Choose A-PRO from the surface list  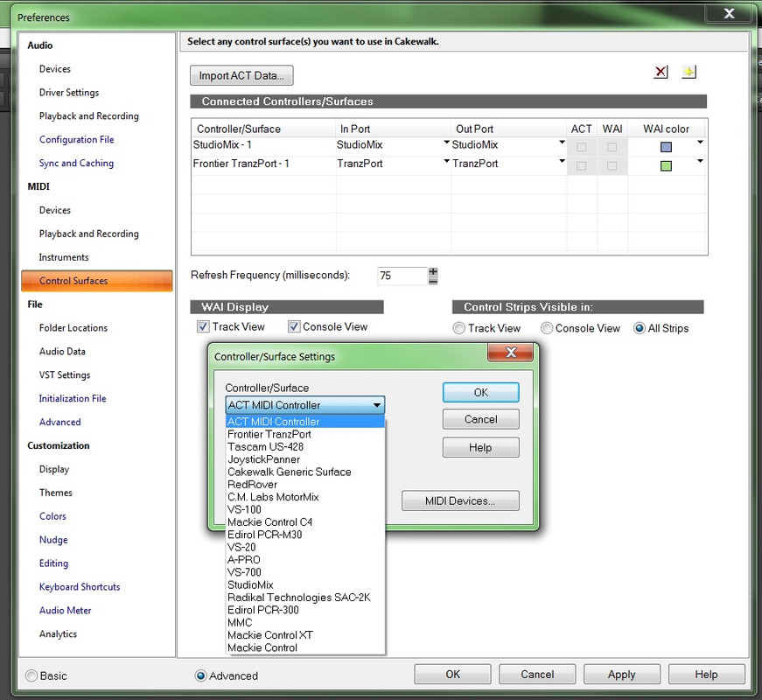pyautogui.click(x=305, y=559)
